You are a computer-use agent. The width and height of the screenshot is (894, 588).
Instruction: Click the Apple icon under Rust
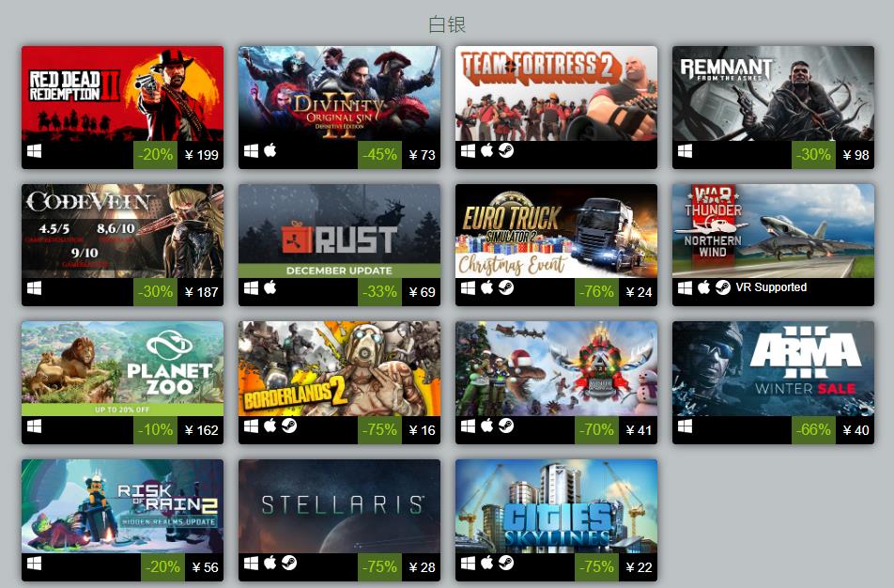[270, 288]
